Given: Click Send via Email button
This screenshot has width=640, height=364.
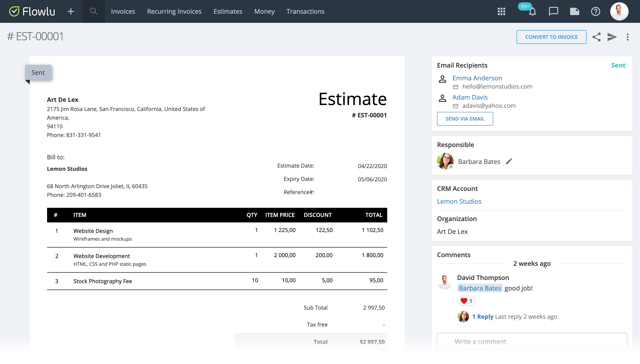Looking at the screenshot, I should click(x=465, y=119).
